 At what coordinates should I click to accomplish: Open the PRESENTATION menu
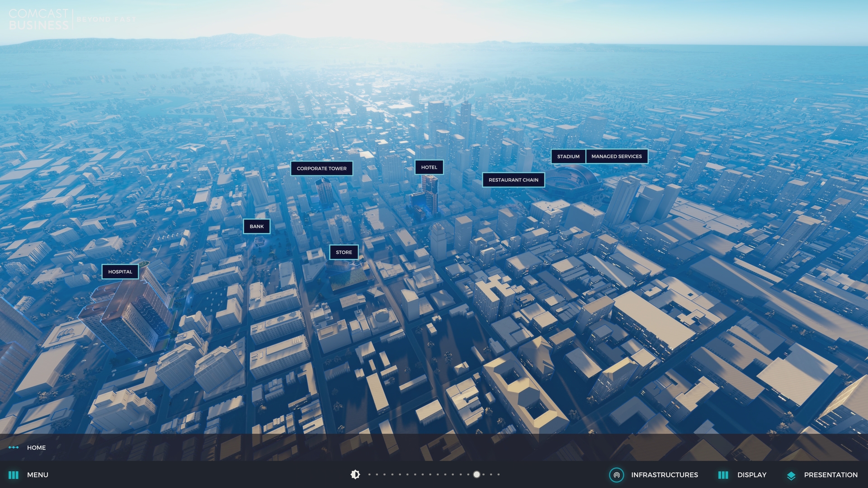830,475
